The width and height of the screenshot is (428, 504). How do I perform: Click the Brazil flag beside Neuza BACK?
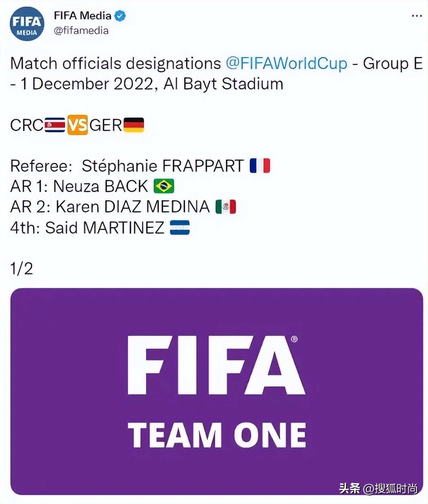(164, 186)
